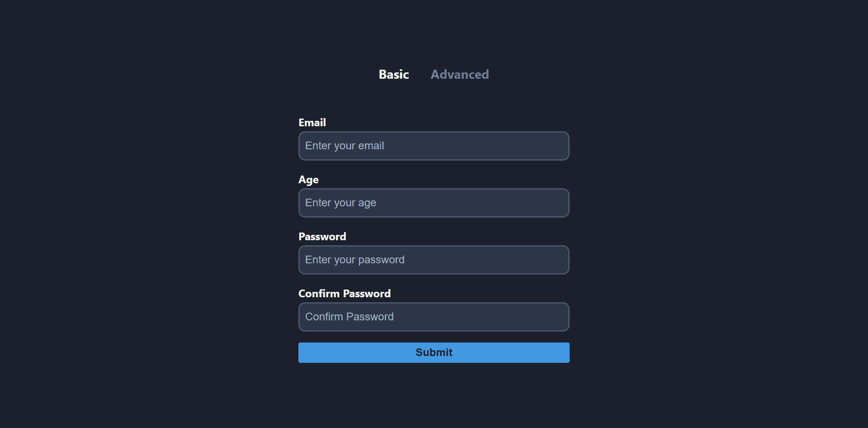Place cursor in the email address box
868x428 pixels.
[x=434, y=146]
